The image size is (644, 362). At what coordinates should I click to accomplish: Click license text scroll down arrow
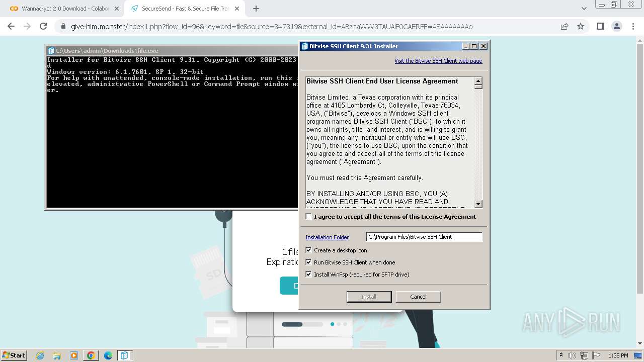tap(478, 204)
